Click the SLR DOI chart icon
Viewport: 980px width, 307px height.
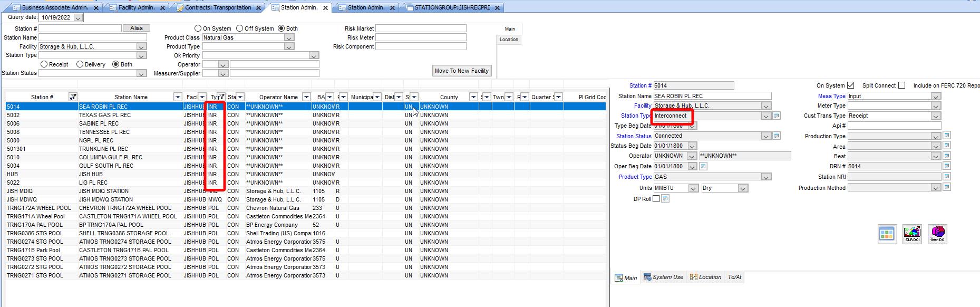(912, 234)
